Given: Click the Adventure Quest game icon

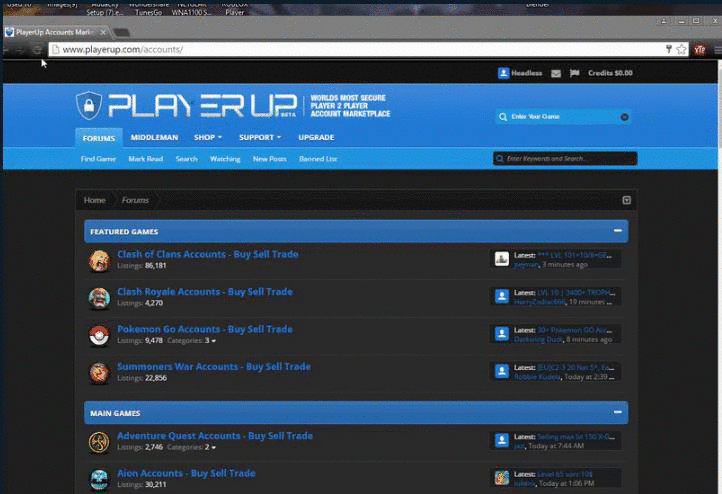Looking at the screenshot, I should pos(99,442).
